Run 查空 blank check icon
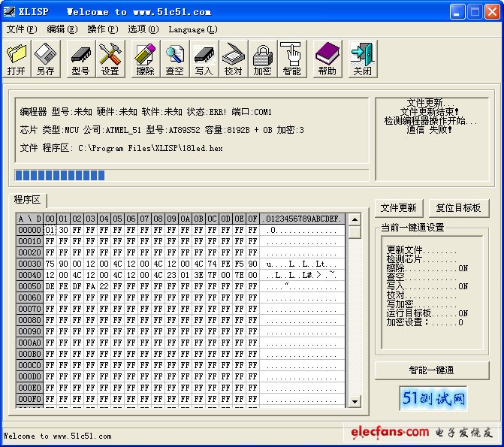 [x=175, y=58]
